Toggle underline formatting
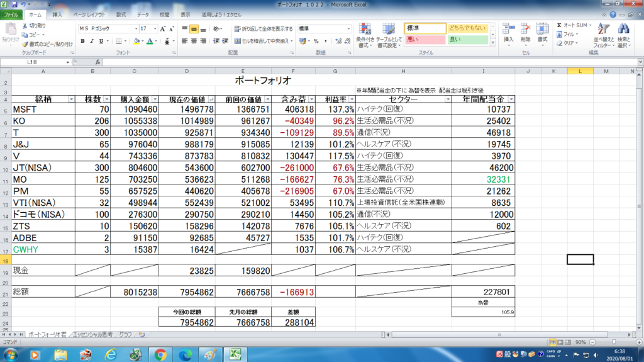 pos(101,41)
